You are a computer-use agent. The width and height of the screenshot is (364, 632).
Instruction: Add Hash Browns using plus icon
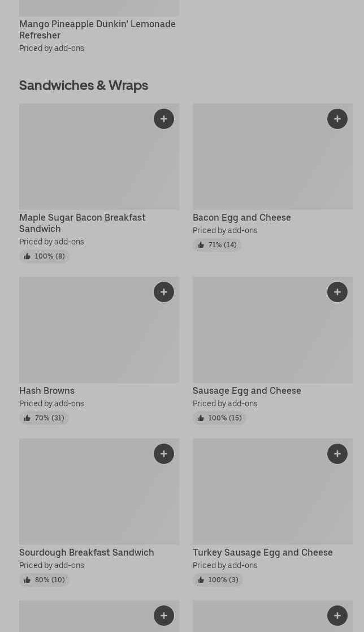tap(164, 292)
